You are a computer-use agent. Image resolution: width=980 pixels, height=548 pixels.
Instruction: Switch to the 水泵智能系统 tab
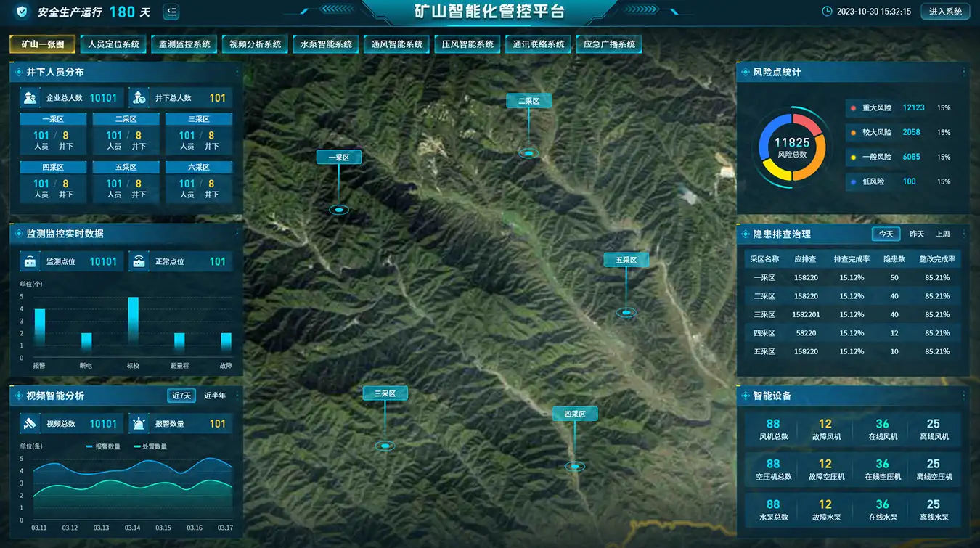pyautogui.click(x=326, y=44)
